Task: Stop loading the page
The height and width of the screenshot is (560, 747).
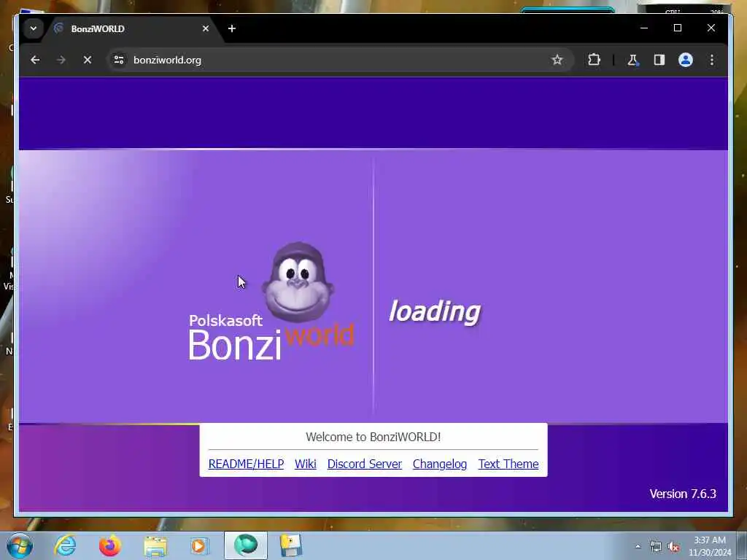Action: click(x=88, y=60)
